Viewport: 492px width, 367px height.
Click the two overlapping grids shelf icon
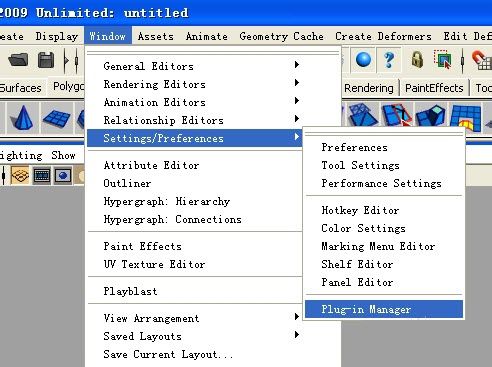pyautogui.click(x=362, y=116)
